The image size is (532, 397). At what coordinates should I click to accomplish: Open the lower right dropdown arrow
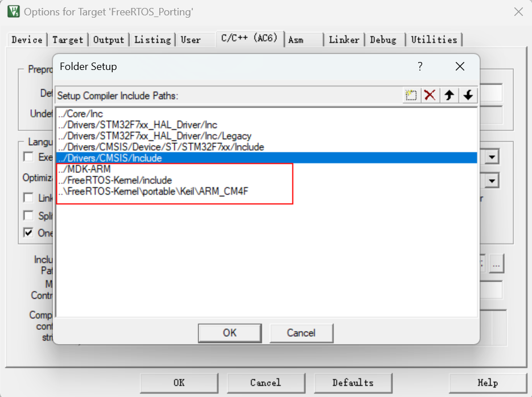(492, 181)
